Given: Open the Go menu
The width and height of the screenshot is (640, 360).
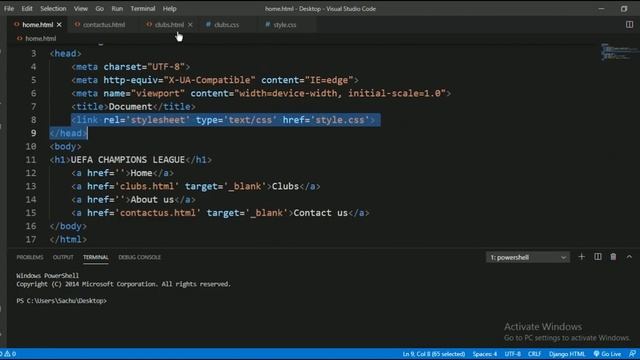Looking at the screenshot, I should pos(100,9).
